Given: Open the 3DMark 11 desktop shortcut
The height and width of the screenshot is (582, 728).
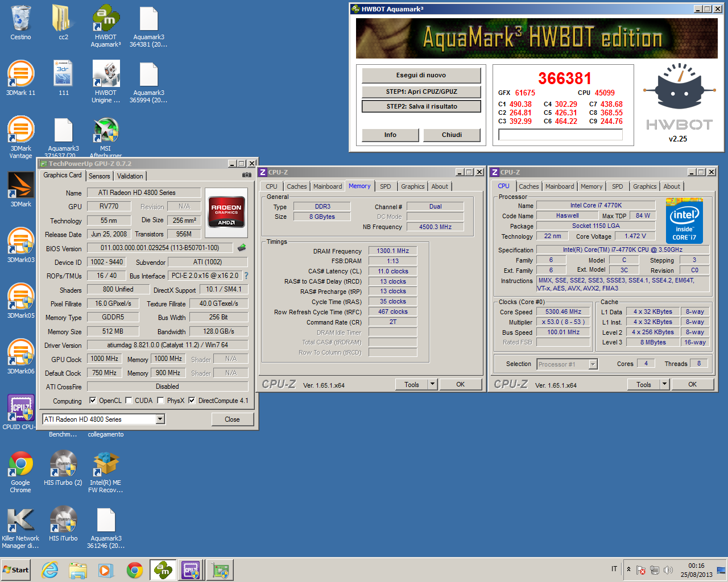Looking at the screenshot, I should point(20,78).
